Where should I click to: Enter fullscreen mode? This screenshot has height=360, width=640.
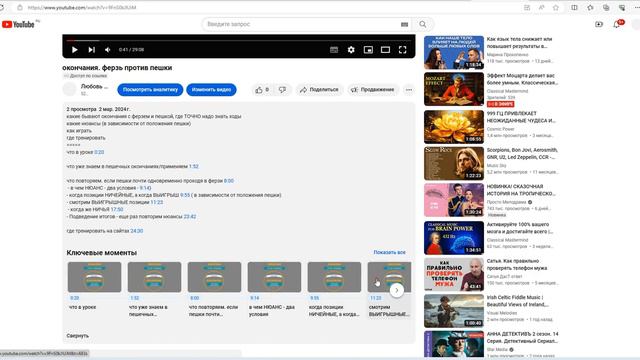tap(402, 50)
